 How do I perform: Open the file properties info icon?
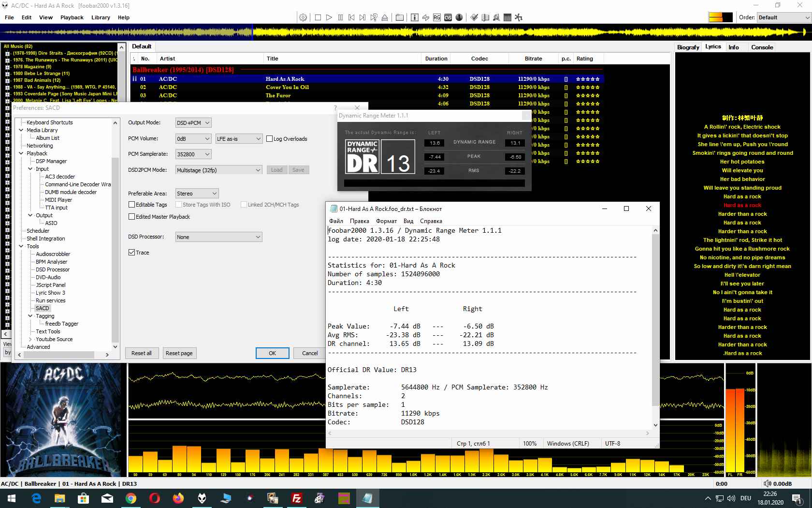click(x=415, y=17)
